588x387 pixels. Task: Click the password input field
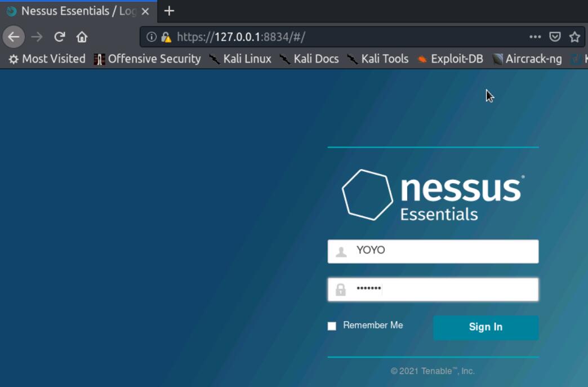click(x=433, y=289)
